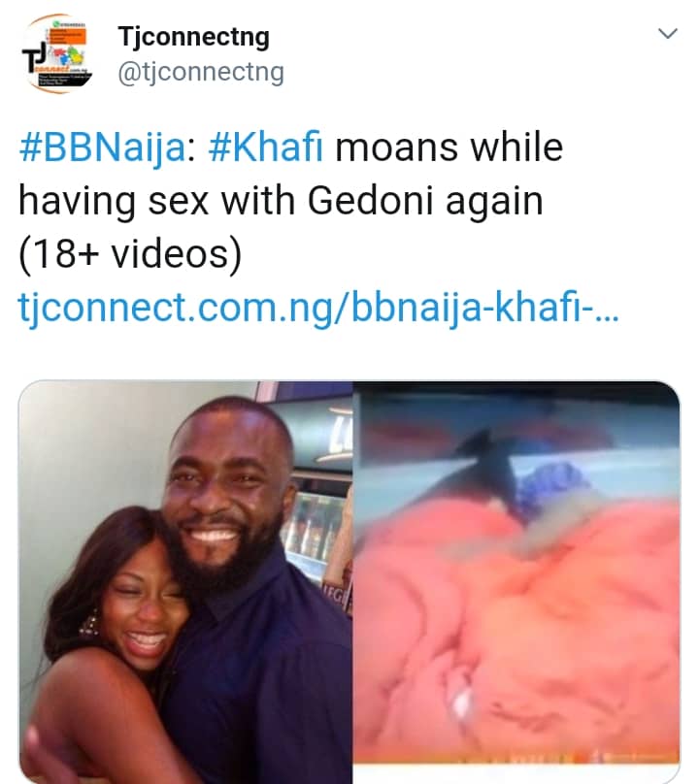Open the tweet options chevron menu
This screenshot has height=784, width=699.
(x=668, y=35)
